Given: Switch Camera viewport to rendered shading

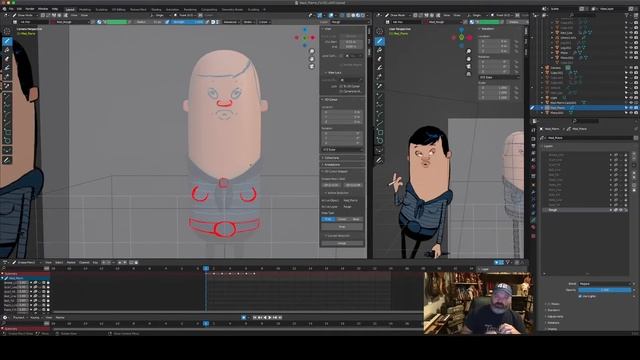Looking at the screenshot, I should point(363,15).
